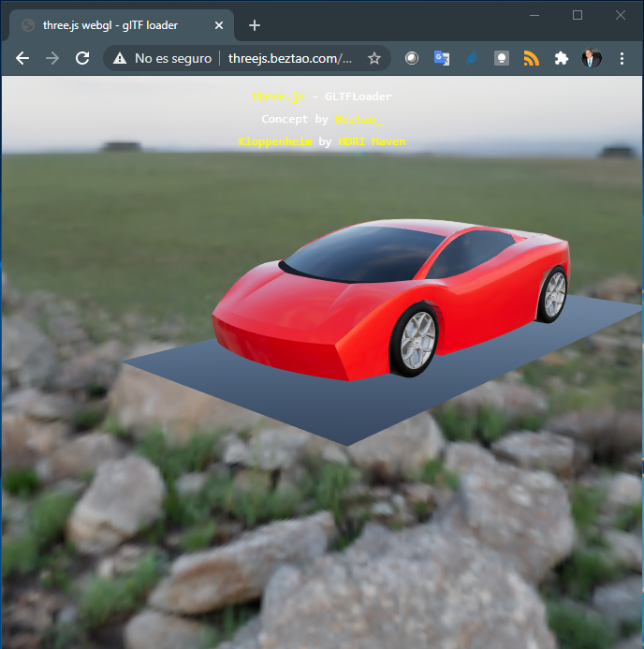Click the blue feather extension icon
644x649 pixels.
tap(471, 58)
